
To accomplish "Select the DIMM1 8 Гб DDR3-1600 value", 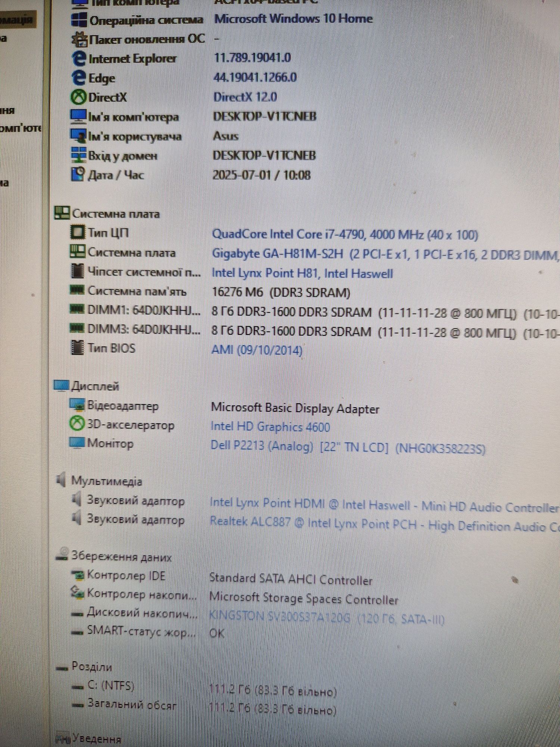I will tap(386, 313).
